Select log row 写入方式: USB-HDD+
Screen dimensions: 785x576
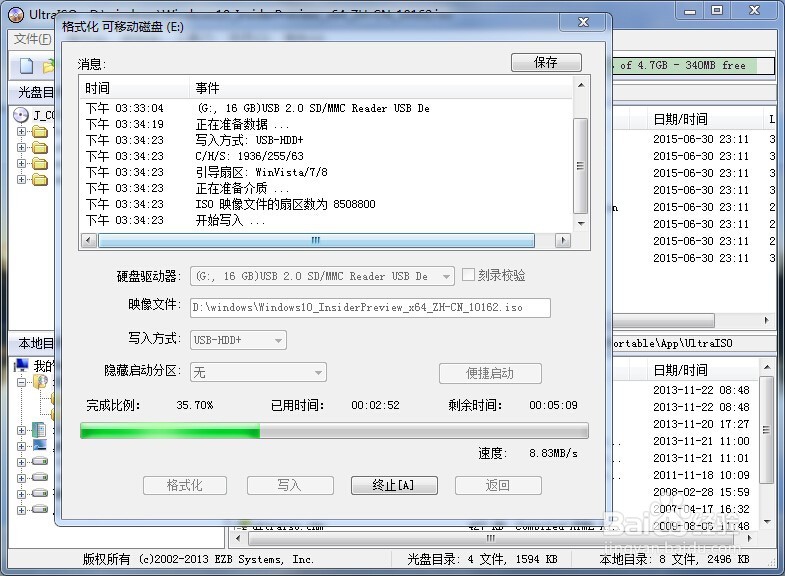click(326, 140)
